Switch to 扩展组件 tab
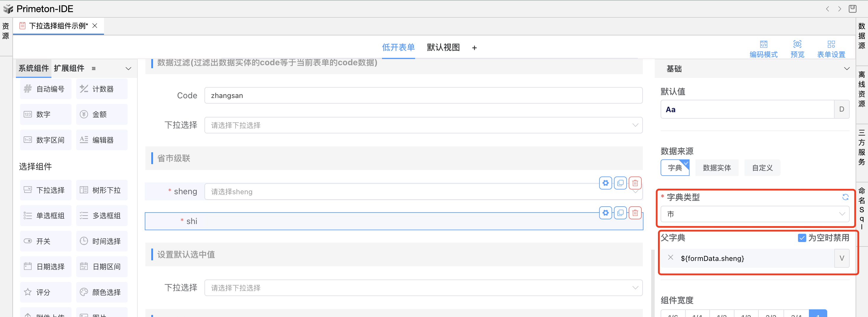The width and height of the screenshot is (868, 317). pyautogui.click(x=69, y=68)
